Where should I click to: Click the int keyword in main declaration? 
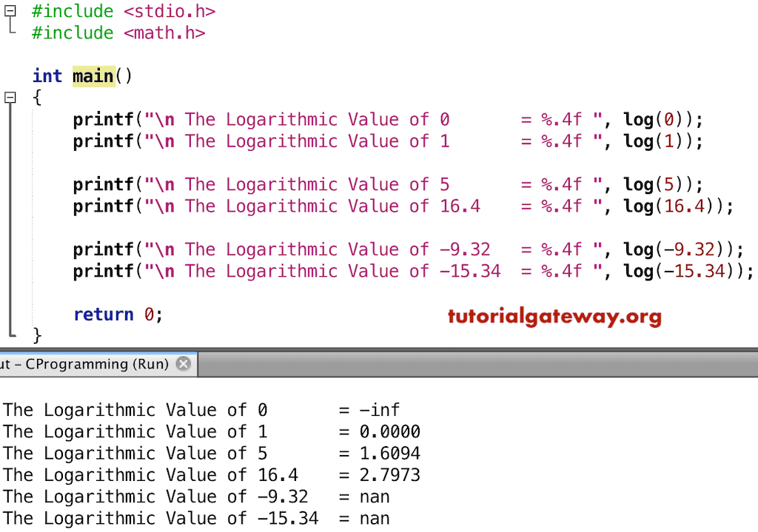pyautogui.click(x=46, y=75)
